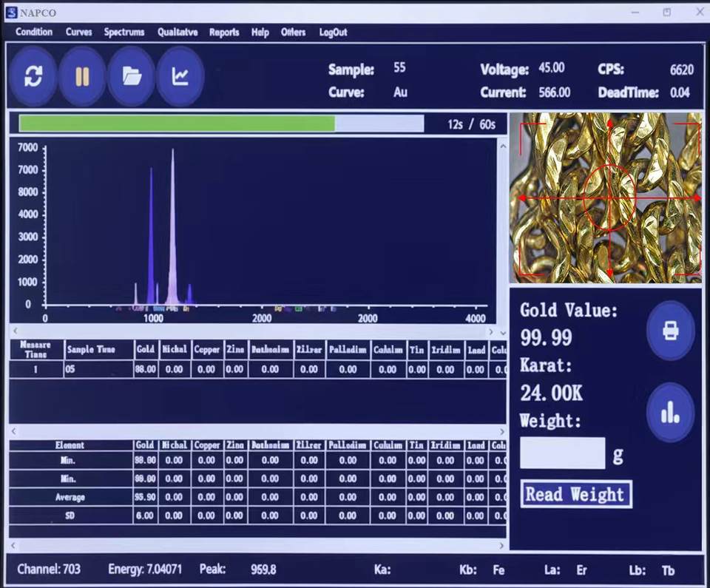Click the green measurement progress bar
Viewport: 710px width, 588px height.
coord(177,124)
